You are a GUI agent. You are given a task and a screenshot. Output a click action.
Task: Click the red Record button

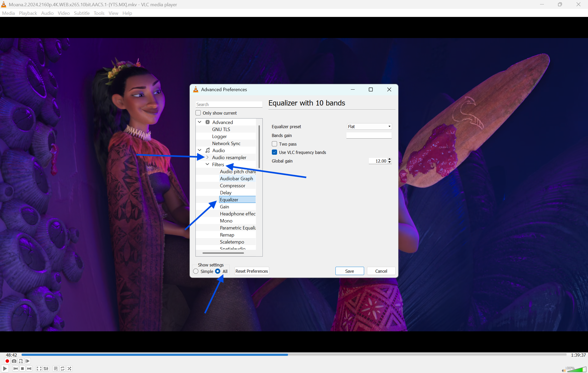click(x=7, y=361)
